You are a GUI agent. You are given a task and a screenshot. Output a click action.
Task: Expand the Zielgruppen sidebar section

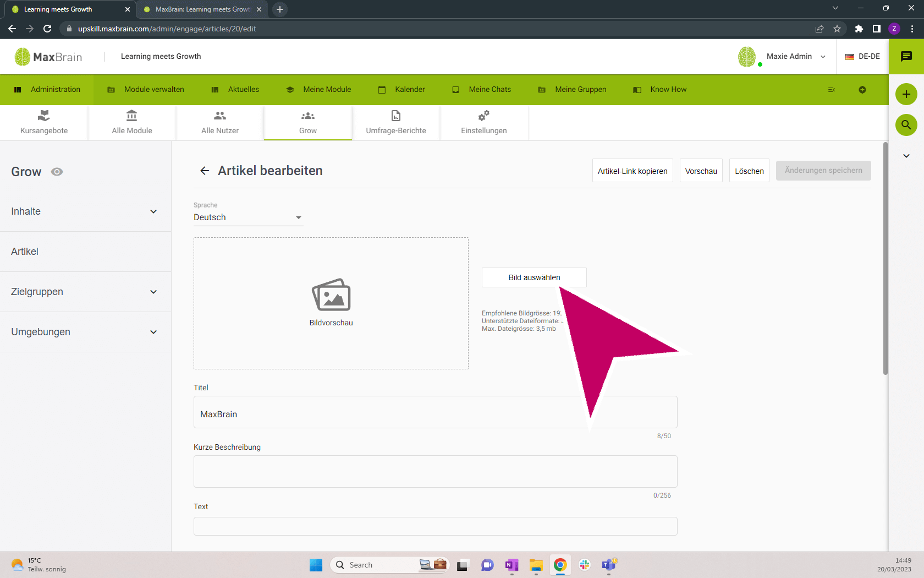click(x=85, y=292)
